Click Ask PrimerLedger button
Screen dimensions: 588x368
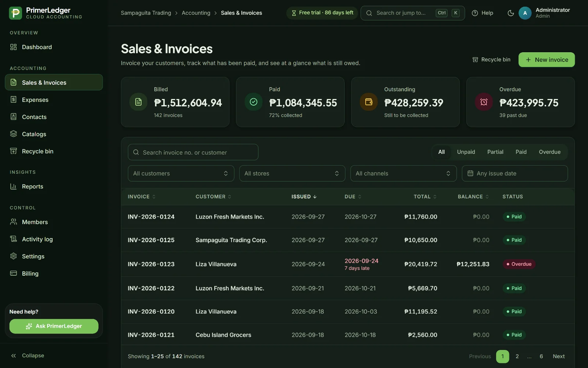[54, 326]
